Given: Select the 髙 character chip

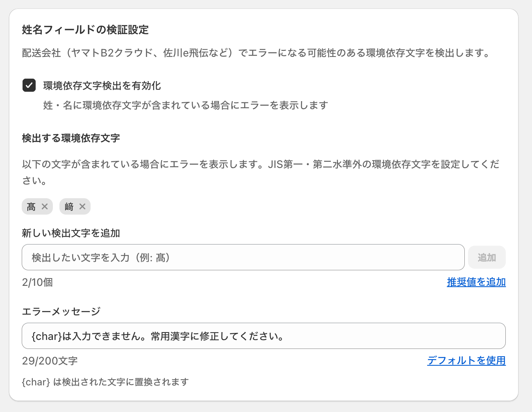Looking at the screenshot, I should [x=31, y=207].
